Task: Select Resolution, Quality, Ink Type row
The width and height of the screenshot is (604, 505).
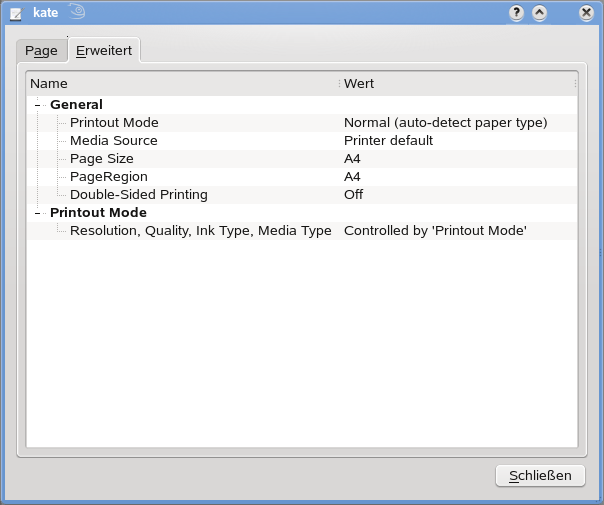Action: [x=302, y=231]
